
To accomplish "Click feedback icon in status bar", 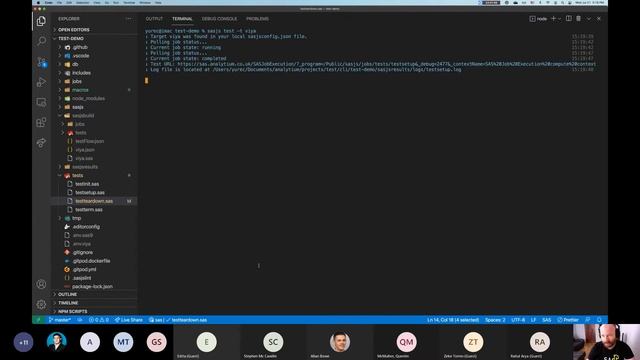I will click(x=588, y=320).
